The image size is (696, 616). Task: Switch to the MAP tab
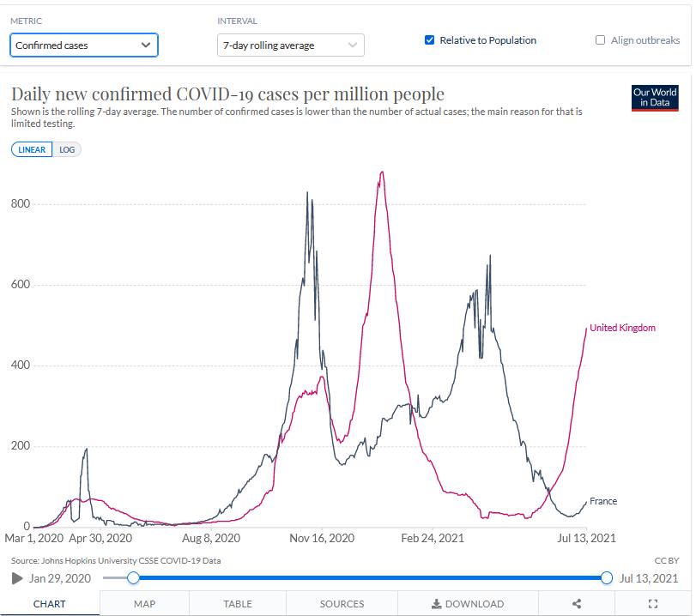(x=144, y=604)
